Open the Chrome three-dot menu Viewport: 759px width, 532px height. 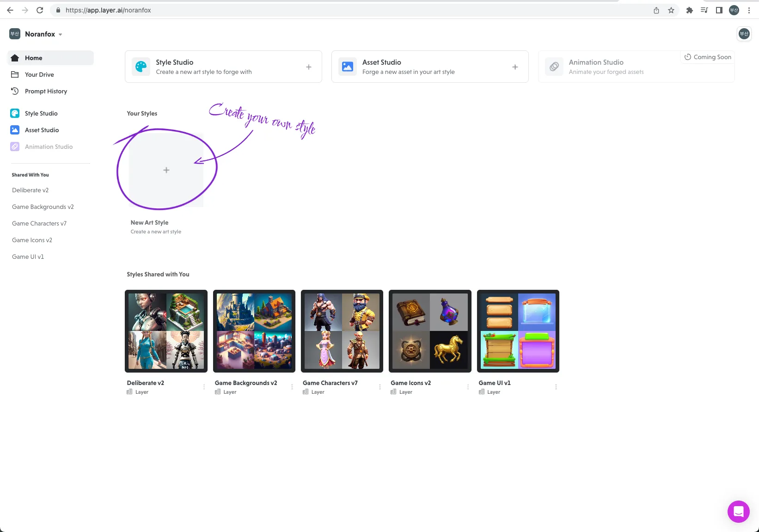(x=749, y=10)
